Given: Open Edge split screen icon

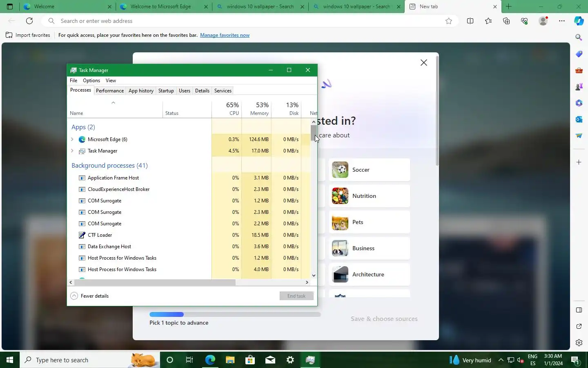Looking at the screenshot, I should [470, 21].
